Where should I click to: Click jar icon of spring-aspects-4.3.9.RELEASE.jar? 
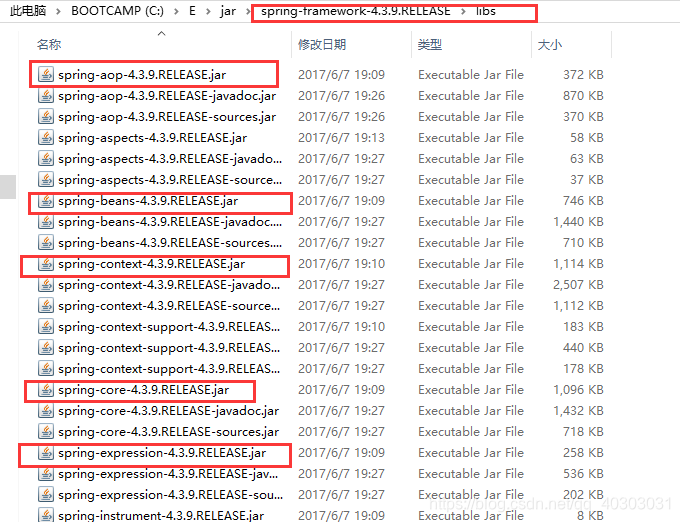46,137
